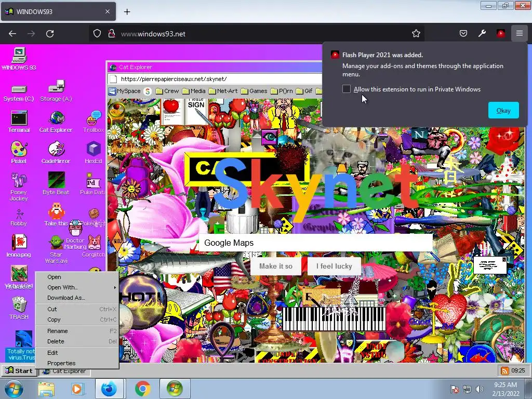
Task: Open Firefox hamburger application menu
Action: click(x=520, y=34)
